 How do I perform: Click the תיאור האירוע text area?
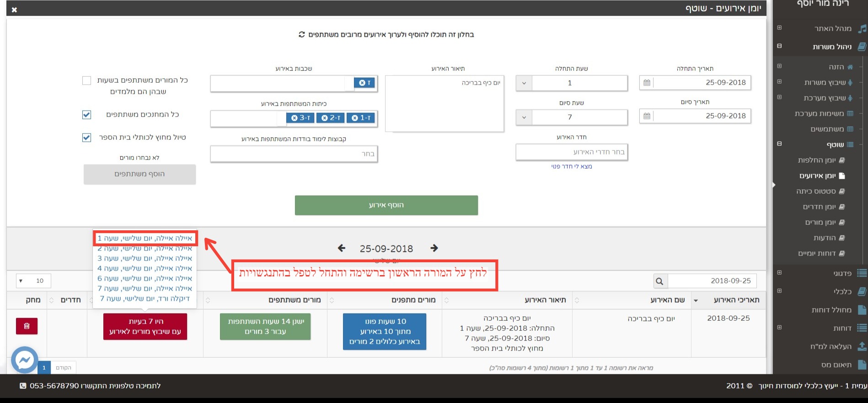pyautogui.click(x=445, y=104)
